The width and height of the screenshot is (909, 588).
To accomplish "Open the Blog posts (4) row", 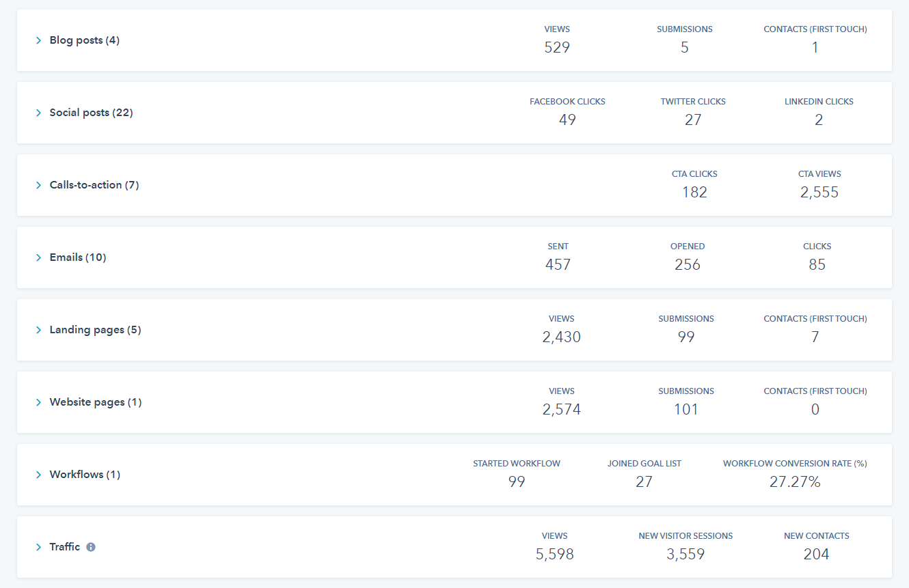I will [x=84, y=40].
